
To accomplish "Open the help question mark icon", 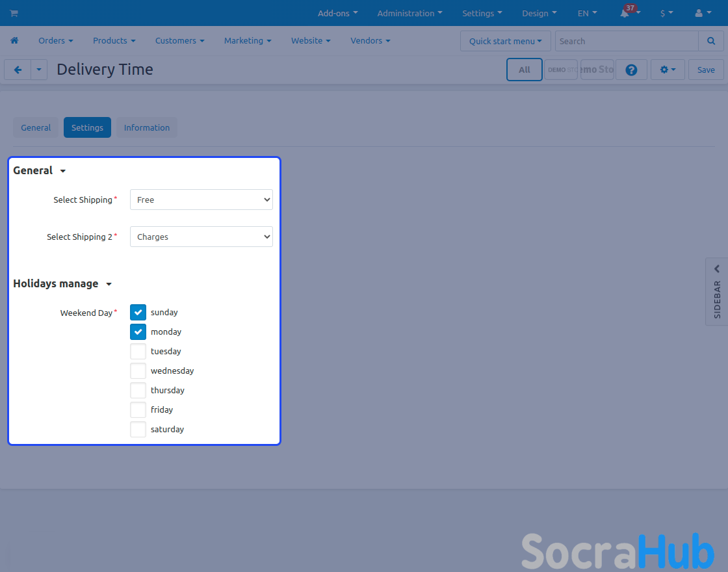I will [630, 70].
